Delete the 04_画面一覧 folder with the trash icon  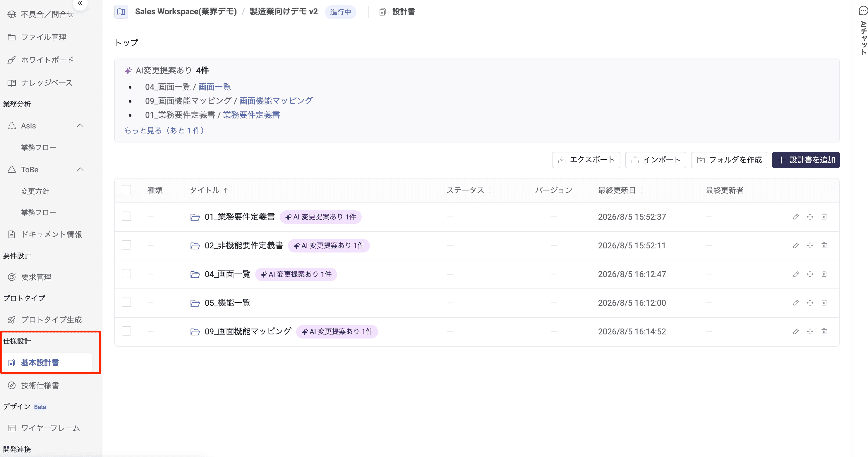[x=824, y=274]
